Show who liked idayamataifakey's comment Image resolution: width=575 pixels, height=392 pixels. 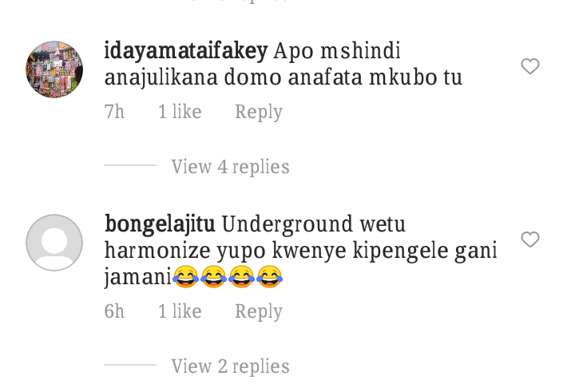point(180,112)
